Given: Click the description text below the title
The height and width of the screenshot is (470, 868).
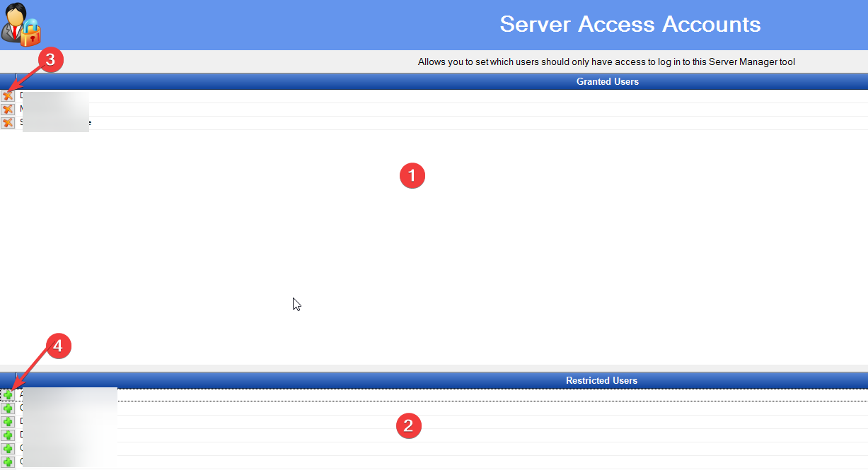Looking at the screenshot, I should coord(606,62).
